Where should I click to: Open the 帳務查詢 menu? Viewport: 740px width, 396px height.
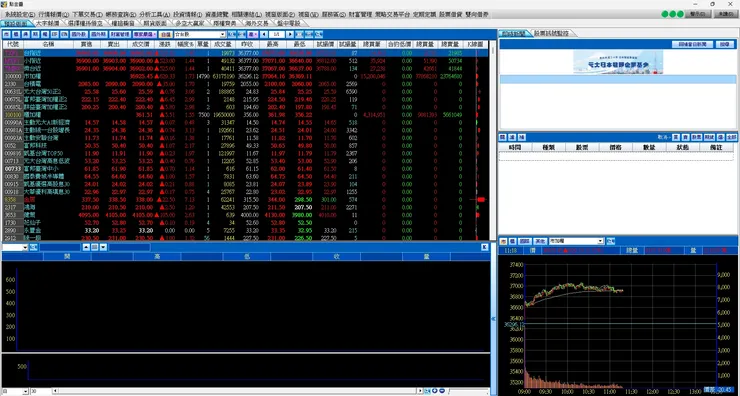120,15
